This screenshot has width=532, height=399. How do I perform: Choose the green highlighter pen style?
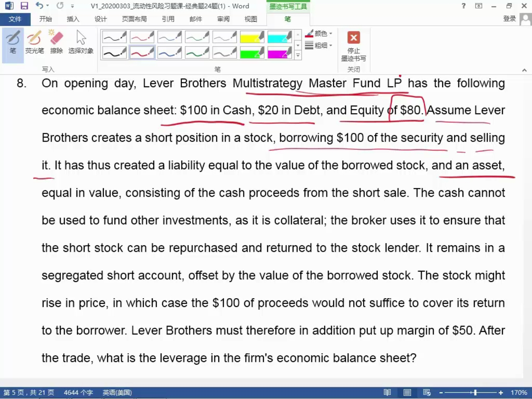click(x=252, y=53)
